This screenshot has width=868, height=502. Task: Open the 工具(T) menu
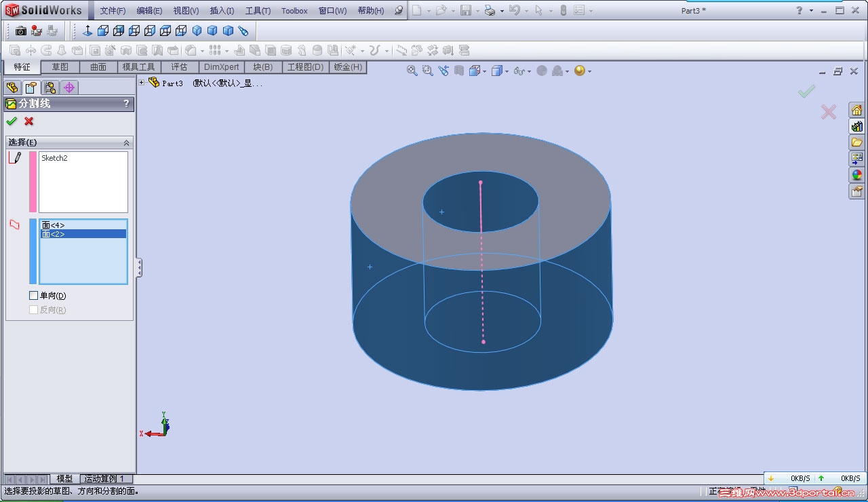258,11
